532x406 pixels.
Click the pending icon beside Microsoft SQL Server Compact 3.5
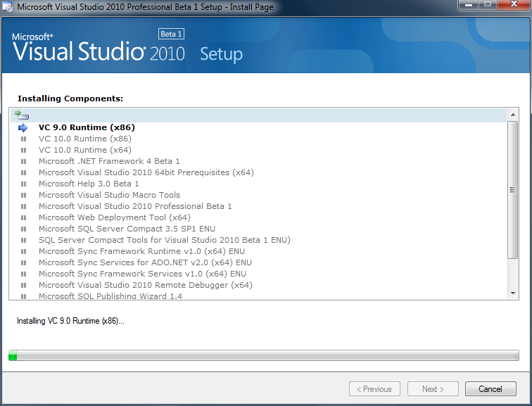pyautogui.click(x=24, y=229)
